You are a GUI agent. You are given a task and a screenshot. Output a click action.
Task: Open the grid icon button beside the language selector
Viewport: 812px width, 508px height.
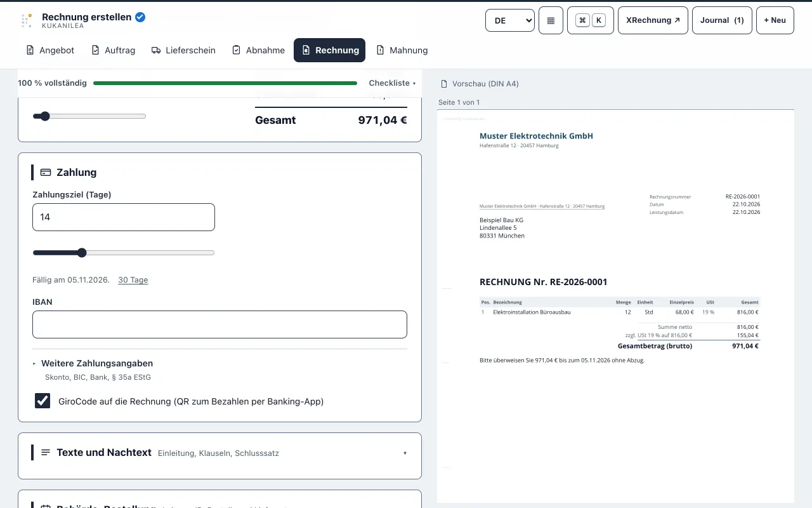coord(551,20)
